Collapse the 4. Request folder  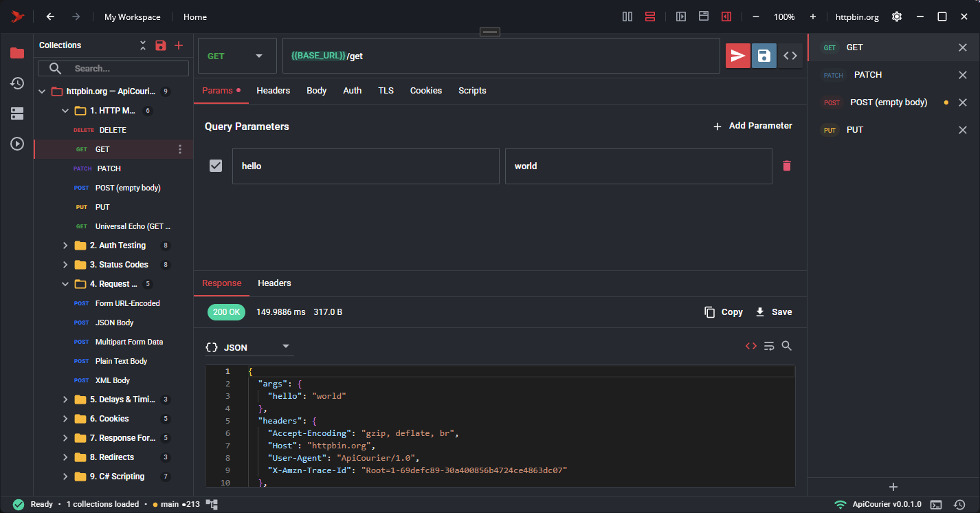[x=65, y=284]
